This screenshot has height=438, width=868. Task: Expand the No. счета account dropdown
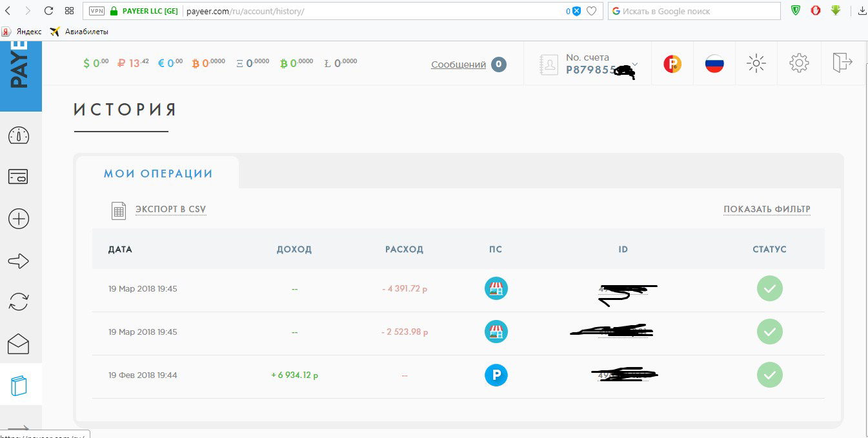[x=635, y=64]
